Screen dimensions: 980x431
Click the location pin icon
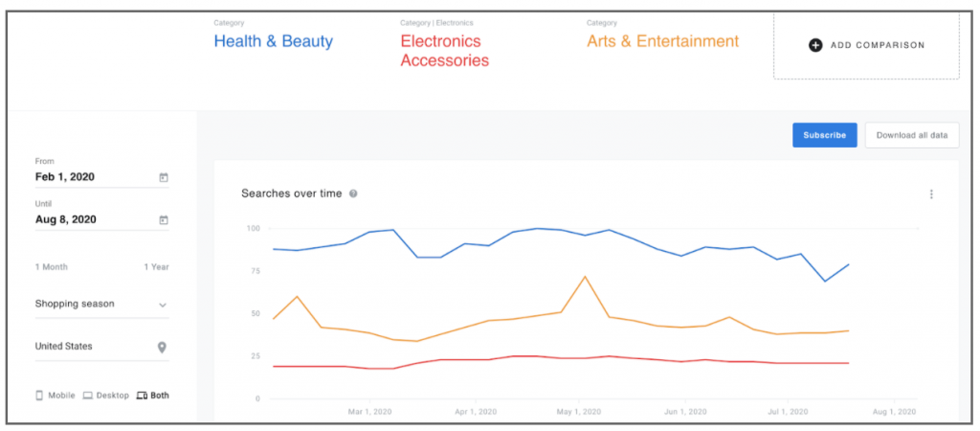(x=162, y=347)
